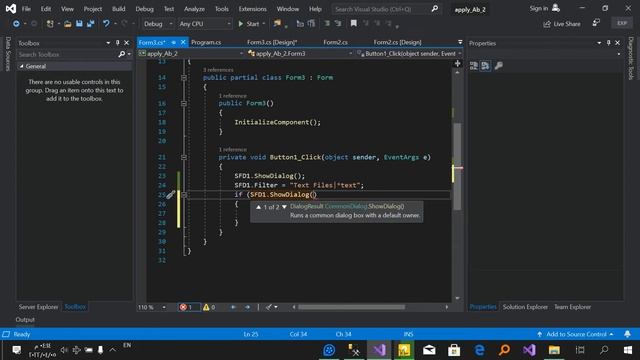Click the Save All icon
Screen dimensions: 640x360
click(90, 24)
